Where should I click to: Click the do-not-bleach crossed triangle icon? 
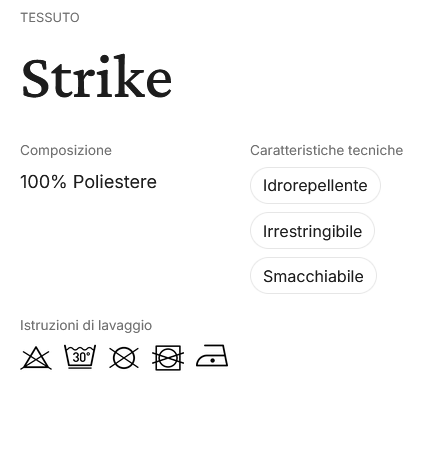tap(36, 358)
